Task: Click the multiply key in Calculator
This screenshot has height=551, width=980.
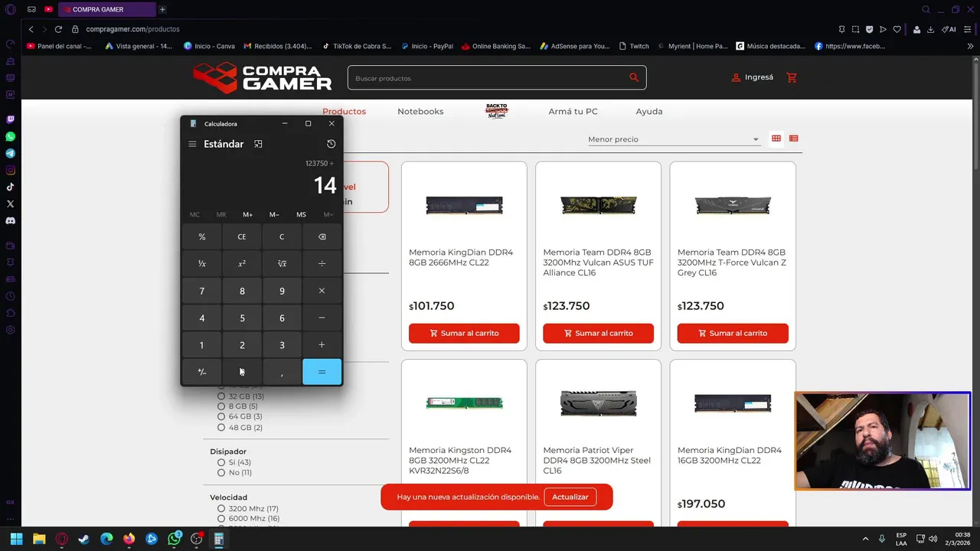Action: pos(322,291)
